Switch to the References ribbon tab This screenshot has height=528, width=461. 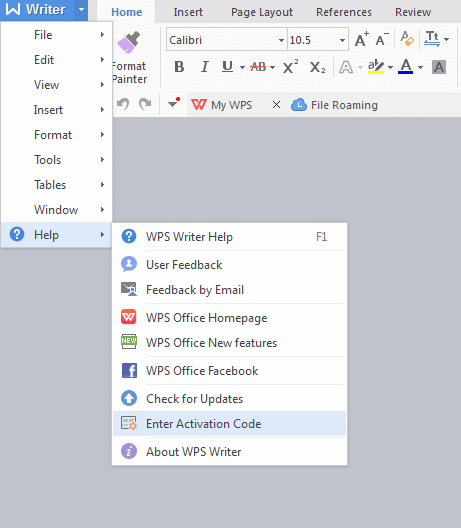344,12
